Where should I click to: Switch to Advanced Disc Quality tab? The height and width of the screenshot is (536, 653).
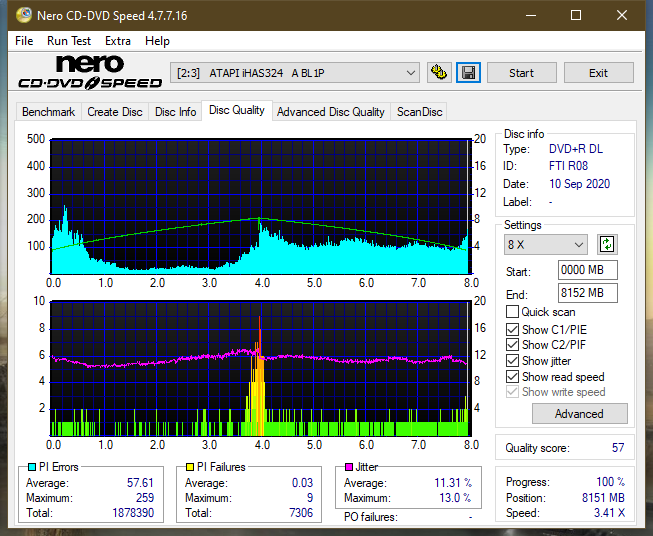coord(331,112)
